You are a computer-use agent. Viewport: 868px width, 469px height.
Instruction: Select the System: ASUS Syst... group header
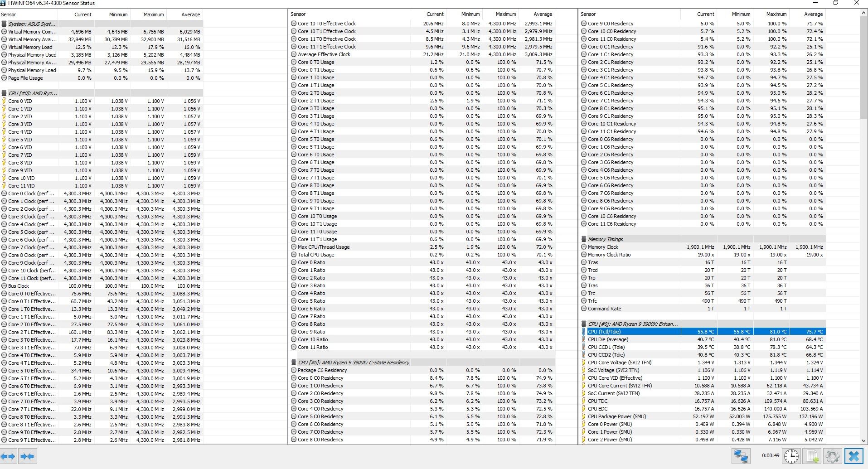point(102,24)
